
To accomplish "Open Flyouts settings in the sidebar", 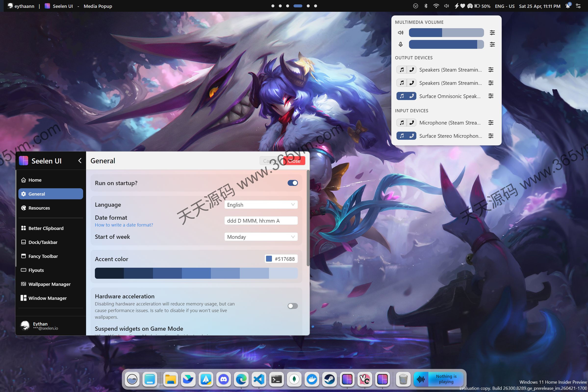I will pyautogui.click(x=51, y=270).
